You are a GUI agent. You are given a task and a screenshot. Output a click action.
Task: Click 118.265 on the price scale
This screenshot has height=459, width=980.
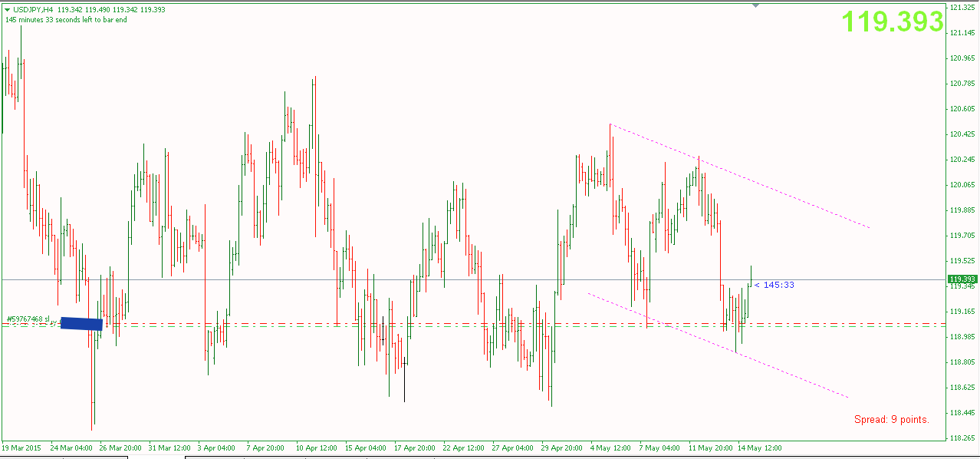(x=961, y=438)
